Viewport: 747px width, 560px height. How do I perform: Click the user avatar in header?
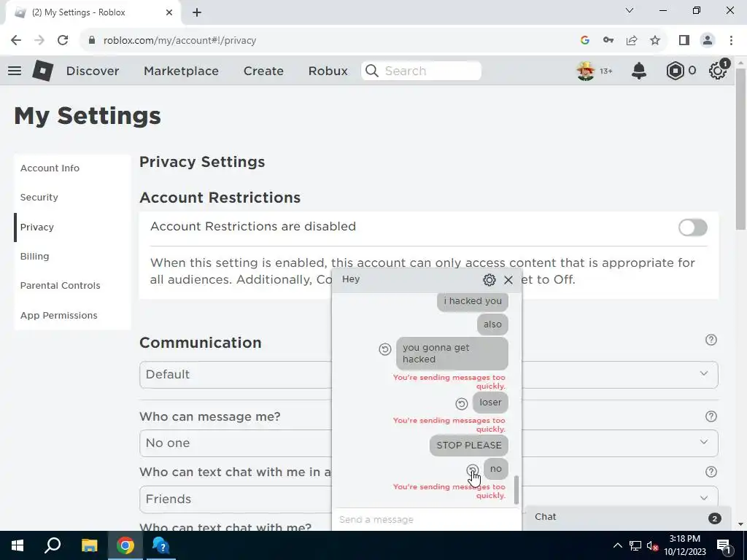[586, 71]
